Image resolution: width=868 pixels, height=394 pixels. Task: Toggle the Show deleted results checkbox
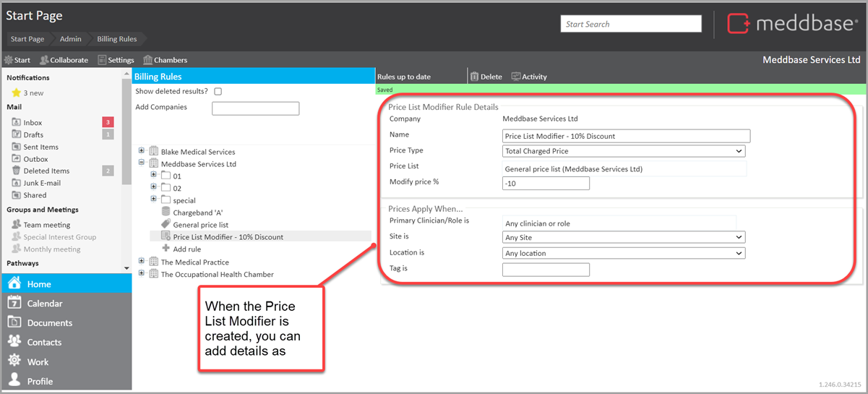click(x=218, y=92)
